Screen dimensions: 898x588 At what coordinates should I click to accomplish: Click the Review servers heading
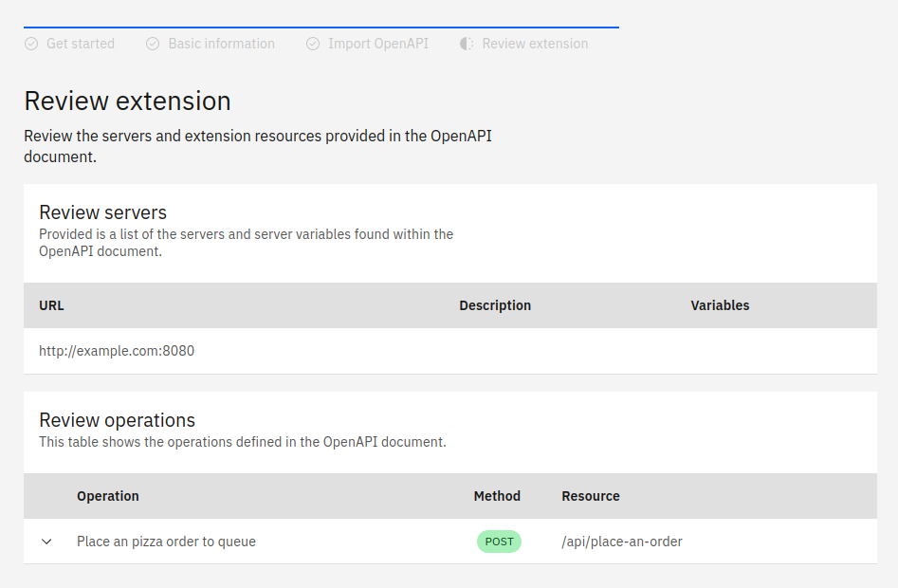pyautogui.click(x=102, y=212)
